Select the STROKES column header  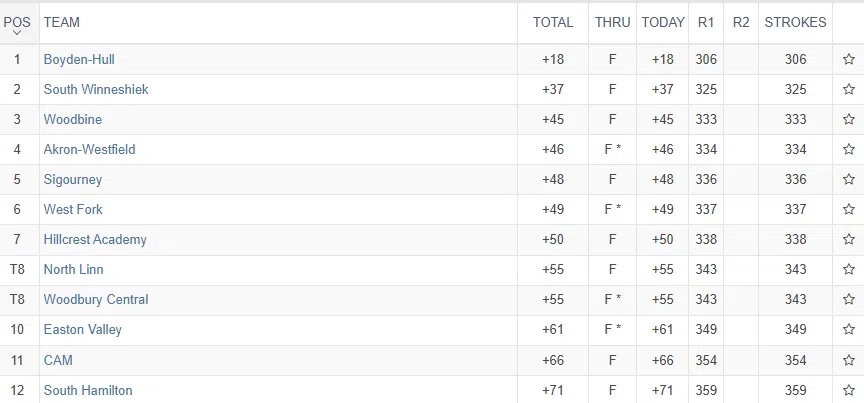pos(795,22)
